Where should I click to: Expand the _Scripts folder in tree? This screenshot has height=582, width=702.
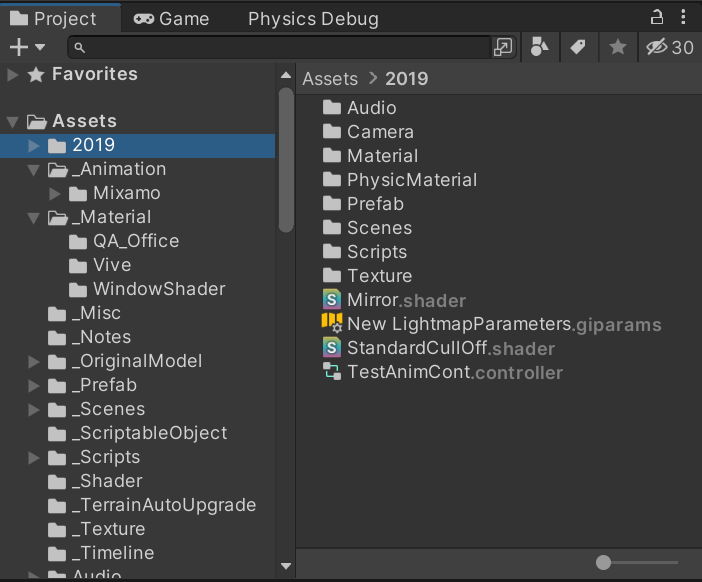34,458
